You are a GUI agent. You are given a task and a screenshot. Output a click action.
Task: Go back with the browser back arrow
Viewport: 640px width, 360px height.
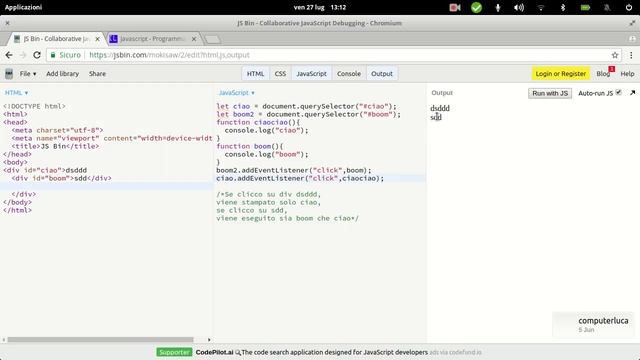[9, 55]
